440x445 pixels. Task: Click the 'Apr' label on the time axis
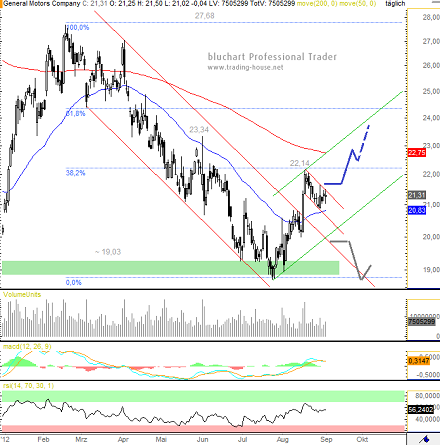123,440
